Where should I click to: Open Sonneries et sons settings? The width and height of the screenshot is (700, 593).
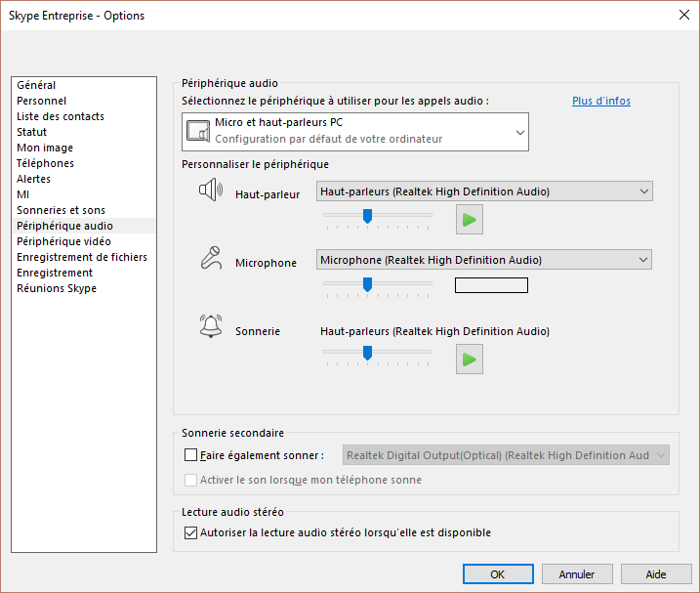(84, 210)
